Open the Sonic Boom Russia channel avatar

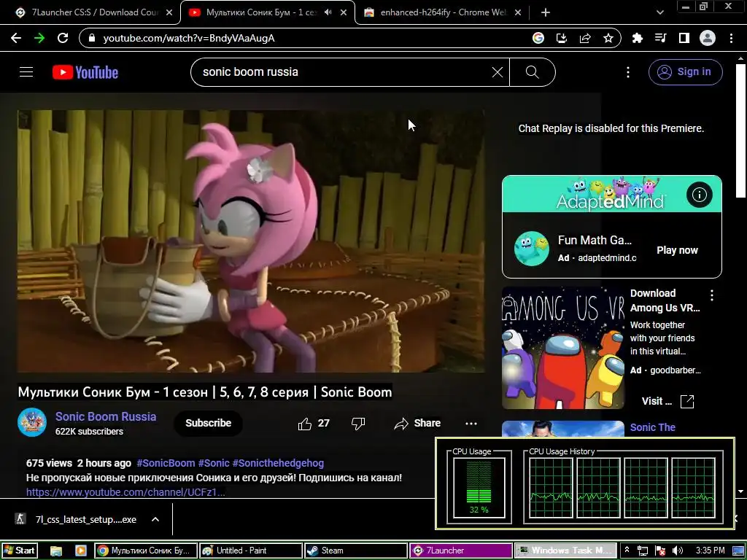[32, 422]
